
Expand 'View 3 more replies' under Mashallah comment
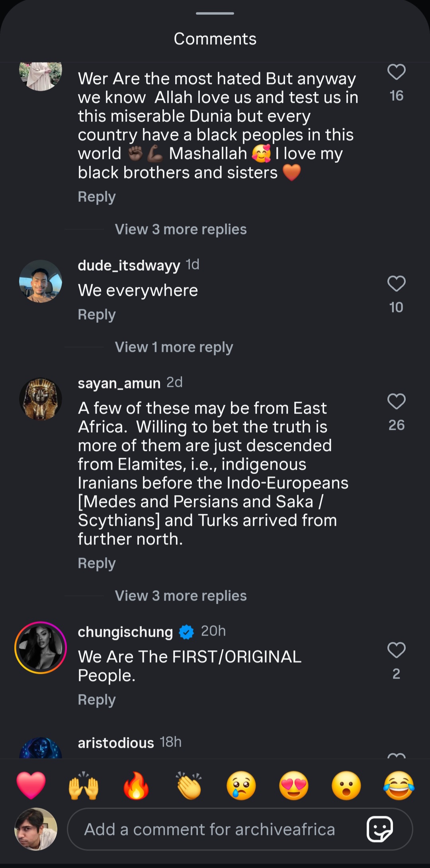(181, 229)
